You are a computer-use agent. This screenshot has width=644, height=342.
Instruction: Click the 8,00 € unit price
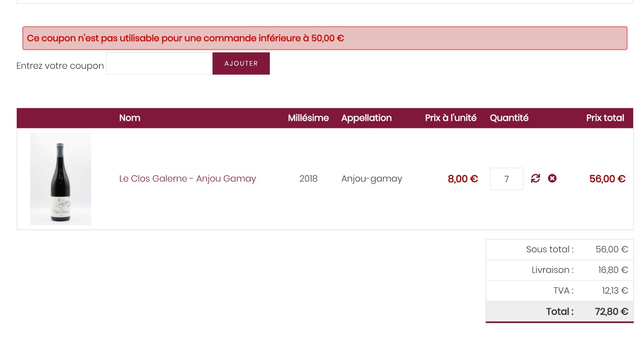coord(462,179)
